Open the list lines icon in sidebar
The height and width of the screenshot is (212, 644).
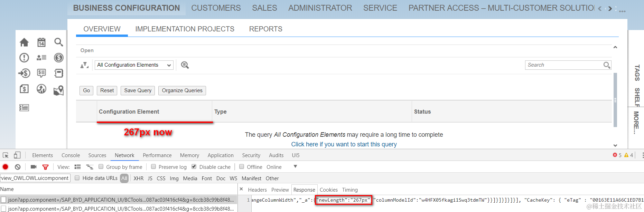[x=24, y=108]
